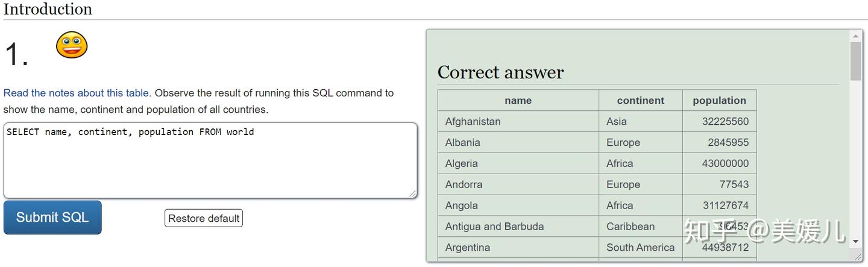Click the name column header

(518, 101)
